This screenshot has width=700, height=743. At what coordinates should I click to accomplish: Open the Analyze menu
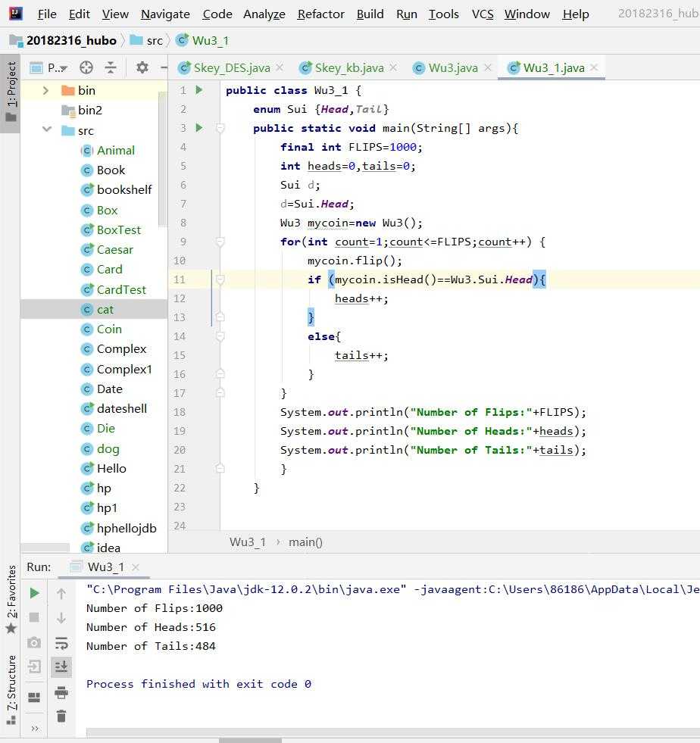tap(264, 14)
